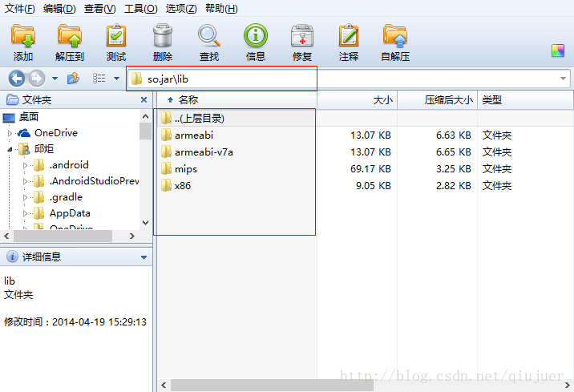The width and height of the screenshot is (574, 392).
Task: Open the 编辑(D) menu
Action: (x=59, y=9)
